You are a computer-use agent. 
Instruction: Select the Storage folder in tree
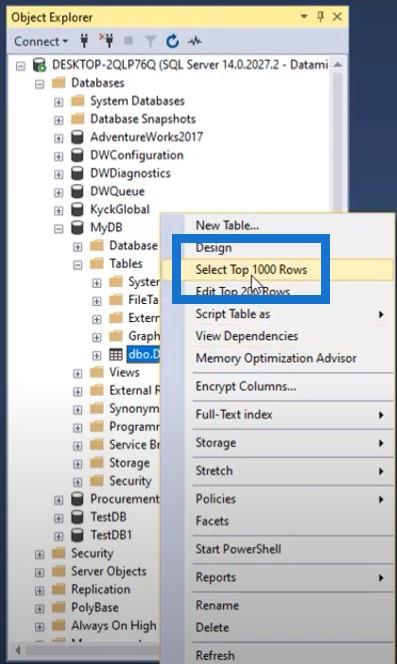coord(129,463)
